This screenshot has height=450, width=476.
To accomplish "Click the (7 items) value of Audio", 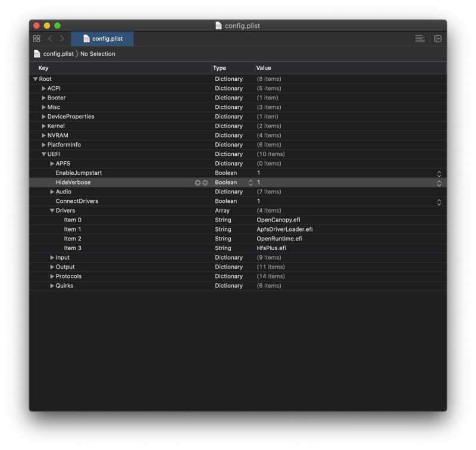I will 269,192.
